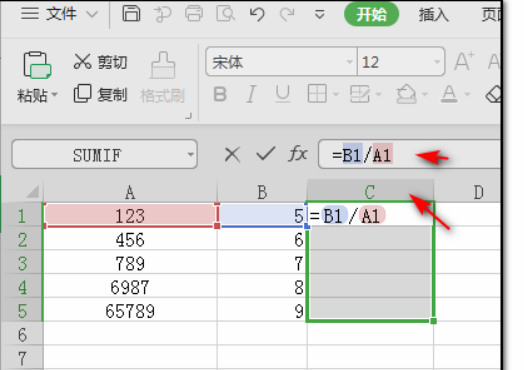Click cell C1 with formula =B1/A1

point(370,215)
